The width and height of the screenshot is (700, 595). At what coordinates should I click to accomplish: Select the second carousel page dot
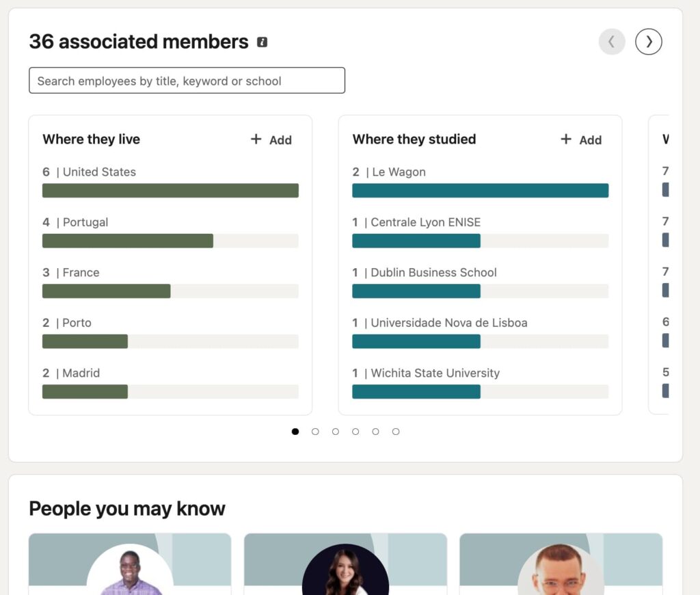pos(315,432)
